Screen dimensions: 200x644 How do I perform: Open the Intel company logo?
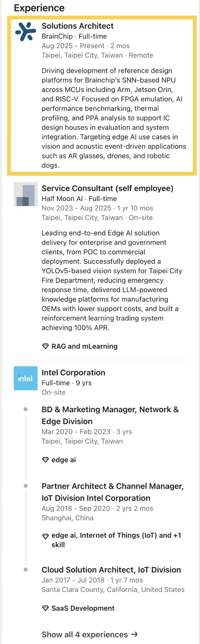pos(25,378)
